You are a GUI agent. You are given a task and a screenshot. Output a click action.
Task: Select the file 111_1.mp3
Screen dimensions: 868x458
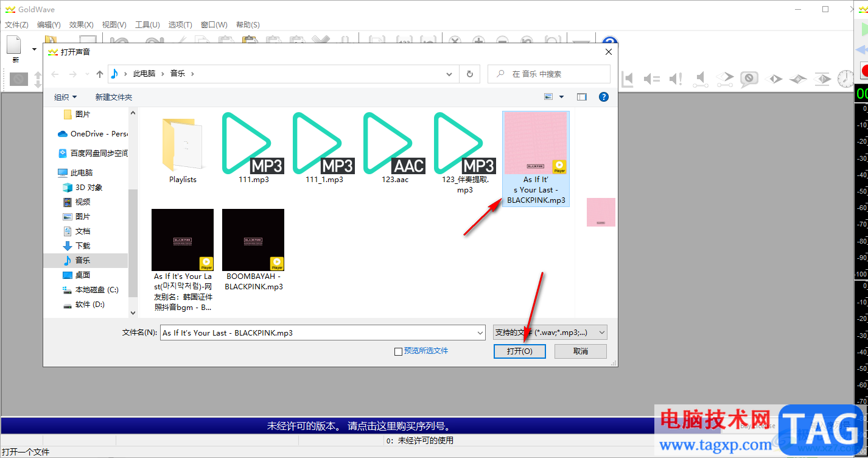point(324,149)
